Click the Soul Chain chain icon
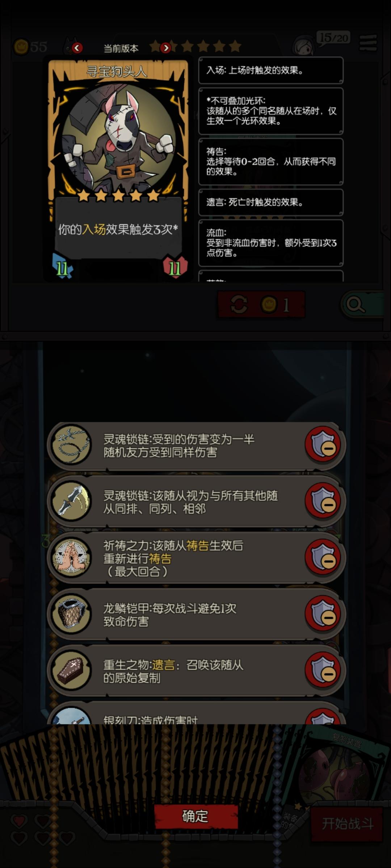Screen dimensions: 391x868 tap(71, 445)
